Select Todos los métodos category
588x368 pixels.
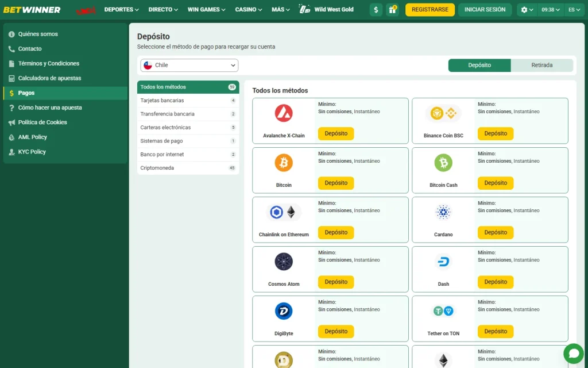pyautogui.click(x=188, y=87)
